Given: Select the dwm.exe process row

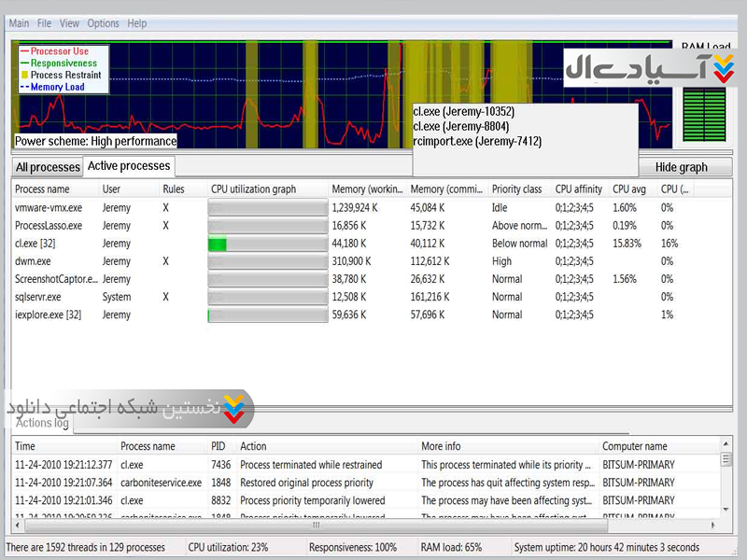Looking at the screenshot, I should click(x=33, y=261).
